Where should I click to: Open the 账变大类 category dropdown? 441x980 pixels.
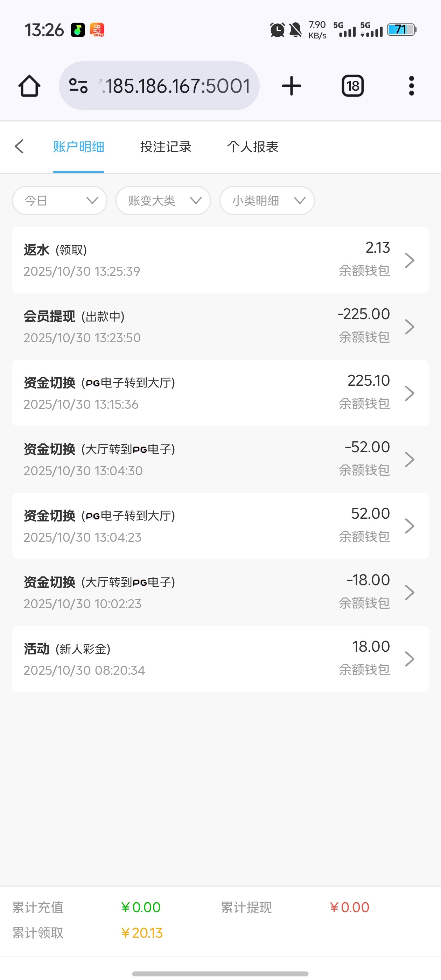click(x=163, y=201)
